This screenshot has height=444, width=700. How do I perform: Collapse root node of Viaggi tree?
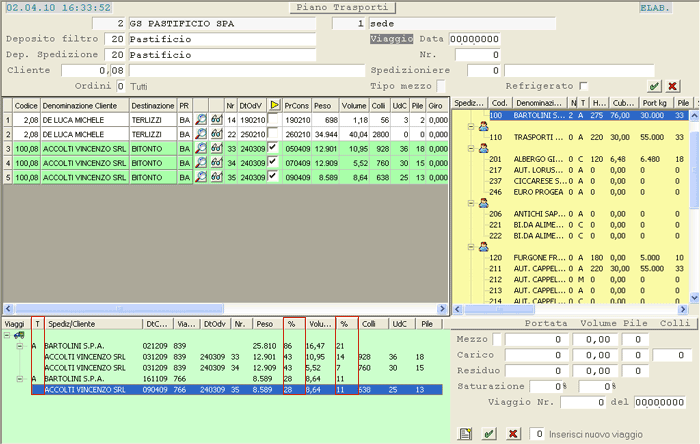(7, 335)
